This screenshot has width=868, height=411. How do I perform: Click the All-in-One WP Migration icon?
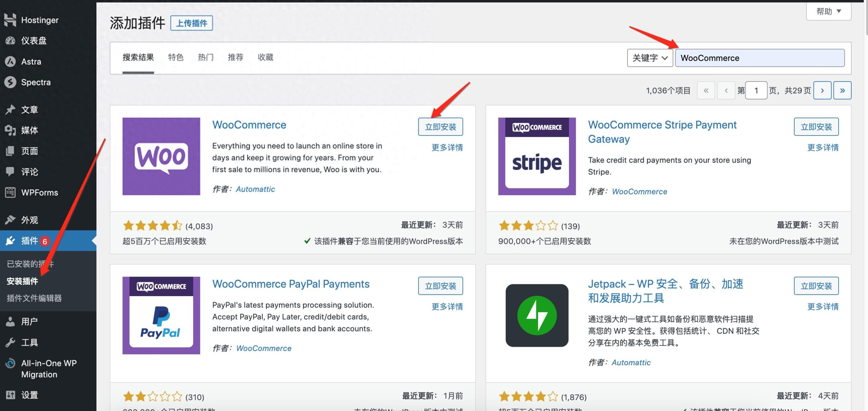point(10,363)
